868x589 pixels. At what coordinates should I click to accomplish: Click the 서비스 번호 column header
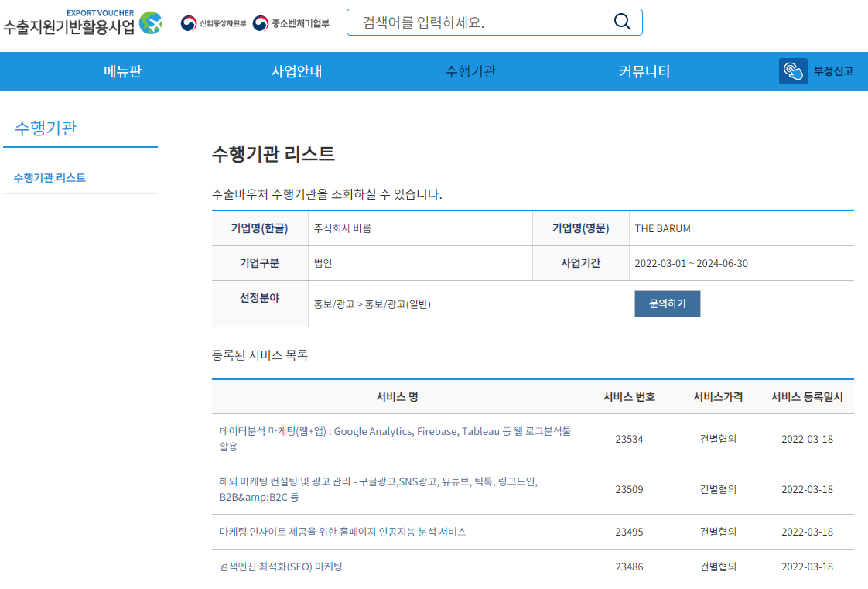pyautogui.click(x=629, y=397)
